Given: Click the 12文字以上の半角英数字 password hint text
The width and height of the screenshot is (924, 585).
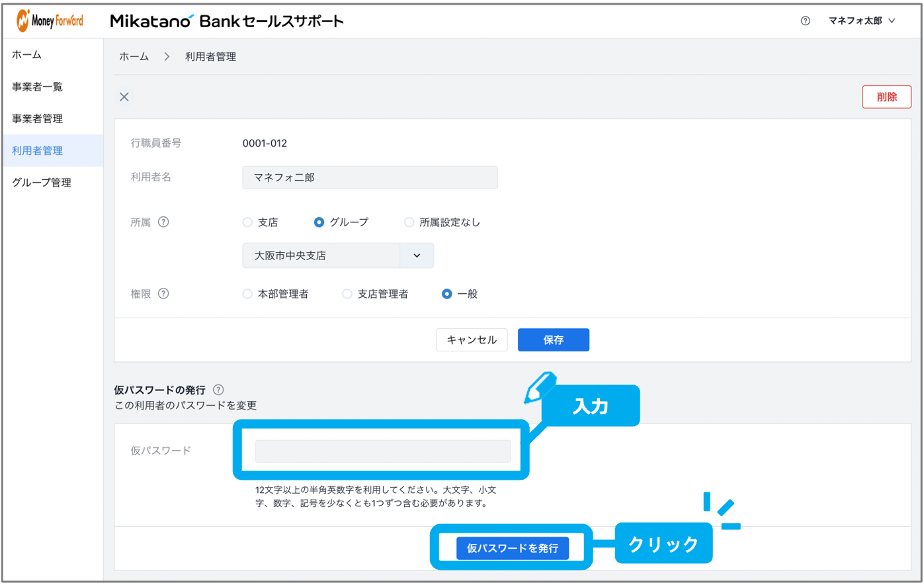Looking at the screenshot, I should click(x=376, y=497).
